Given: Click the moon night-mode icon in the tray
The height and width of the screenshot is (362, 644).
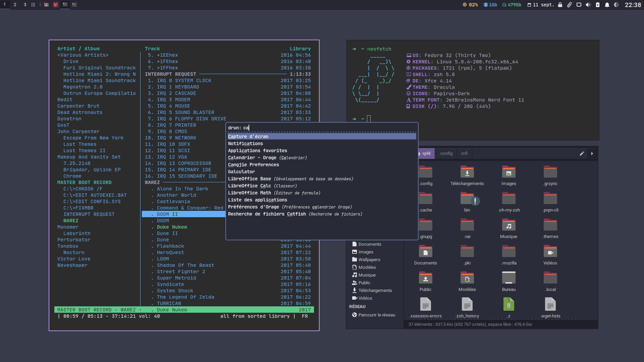Looking at the screenshot, I should (616, 5).
